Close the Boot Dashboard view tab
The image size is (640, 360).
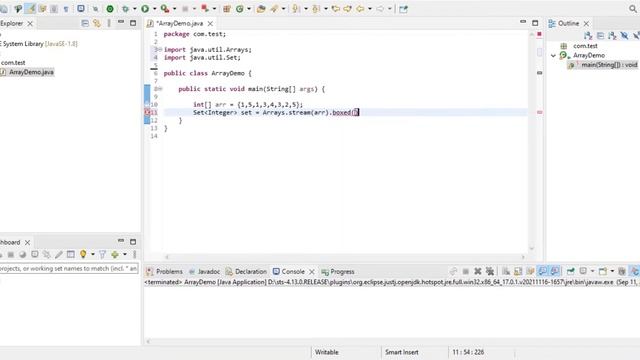[x=27, y=242]
